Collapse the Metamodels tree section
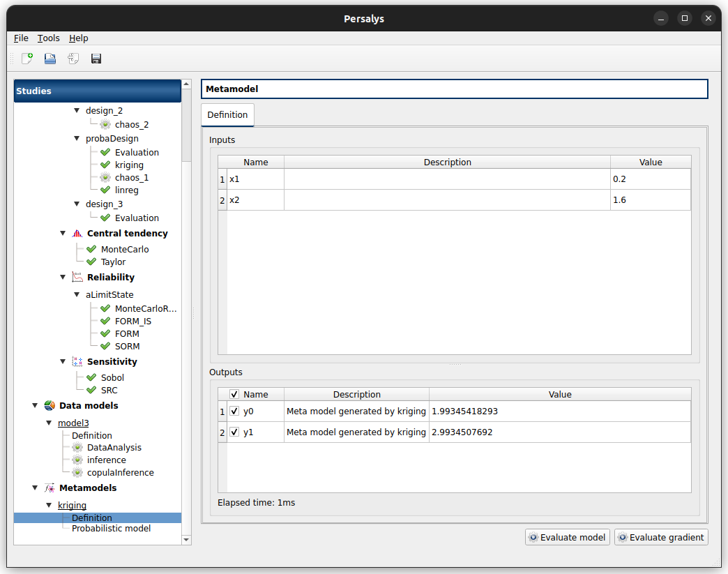The image size is (728, 574). (x=35, y=488)
